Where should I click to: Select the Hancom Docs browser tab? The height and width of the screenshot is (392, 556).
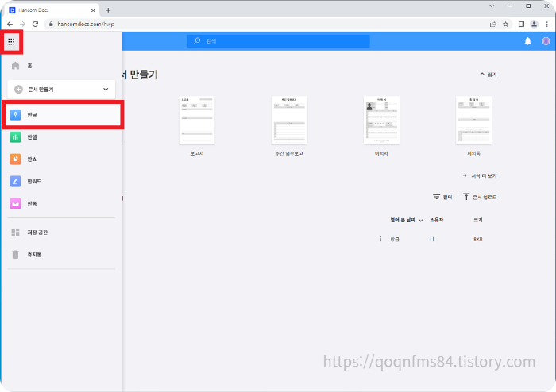52,10
